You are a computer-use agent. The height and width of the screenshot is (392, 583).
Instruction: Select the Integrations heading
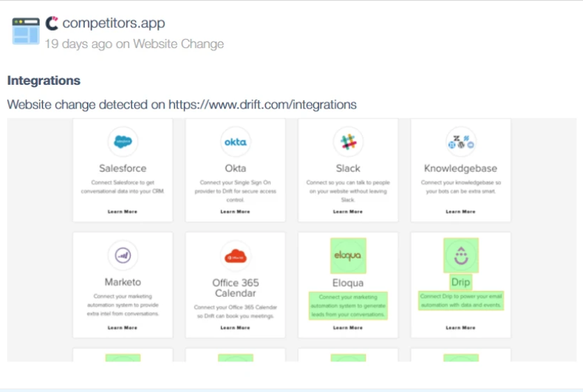coord(44,81)
